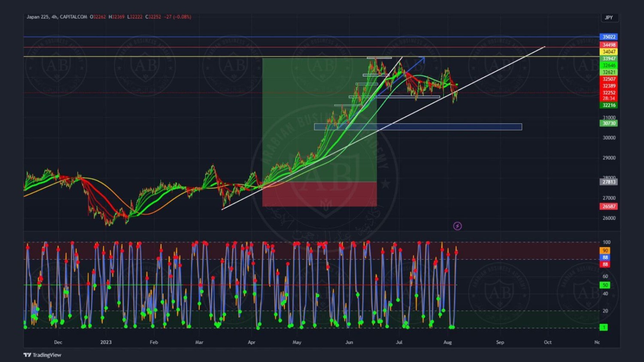Click the Feb label on time axis

(x=154, y=342)
